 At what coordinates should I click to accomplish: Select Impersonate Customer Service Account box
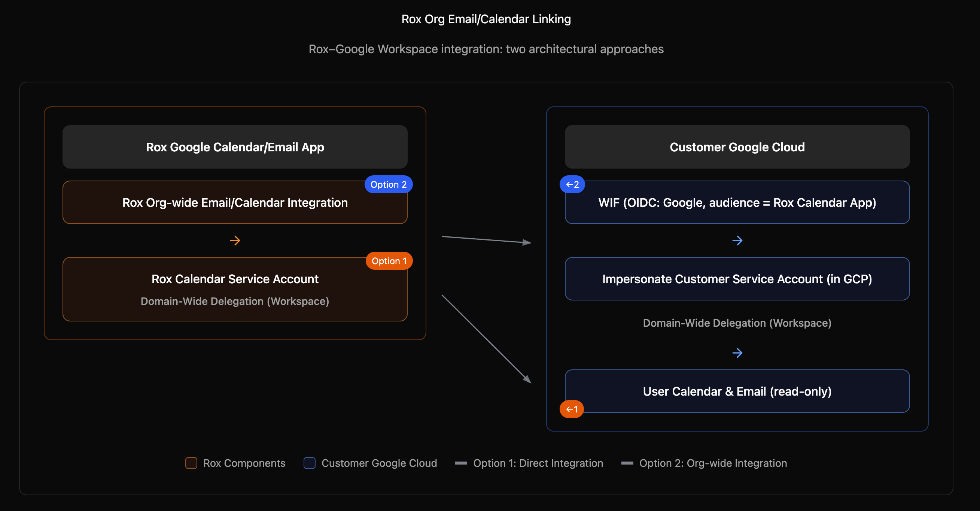tap(737, 279)
